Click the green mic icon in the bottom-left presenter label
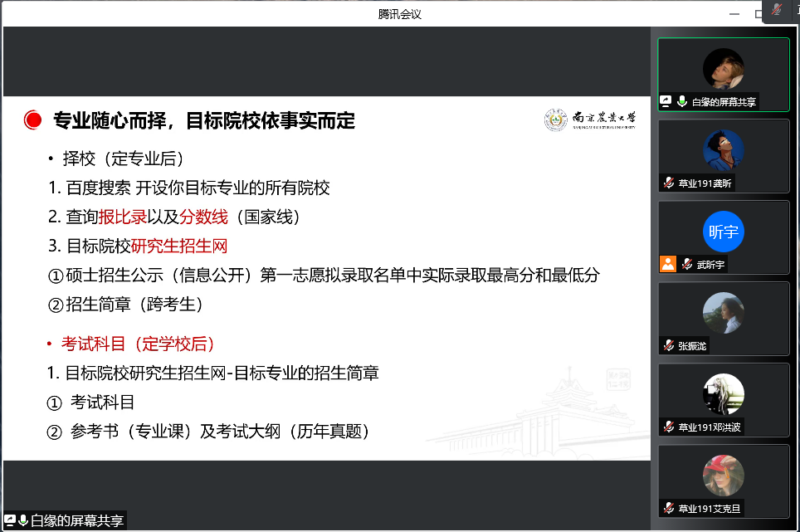This screenshot has height=532, width=800. pyautogui.click(x=23, y=520)
